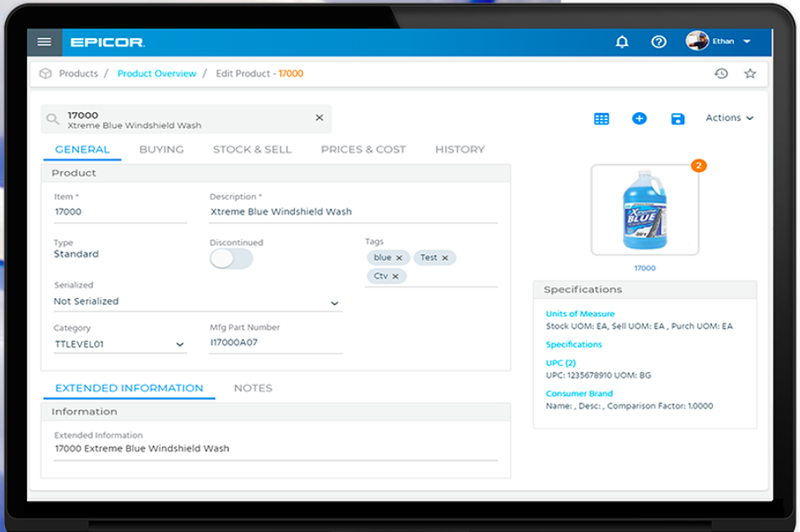Clear the 17000 product search field
Viewport: 800px width, 532px height.
[319, 117]
